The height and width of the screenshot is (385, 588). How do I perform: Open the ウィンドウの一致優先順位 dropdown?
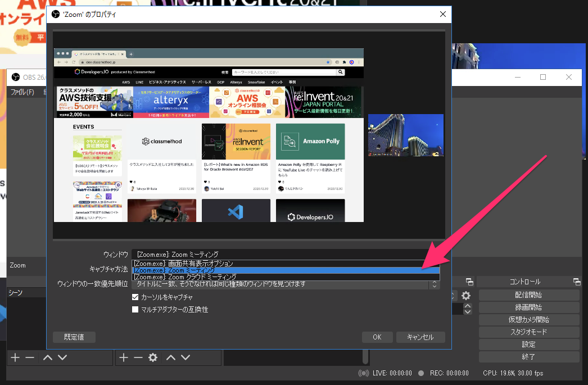[x=286, y=284]
